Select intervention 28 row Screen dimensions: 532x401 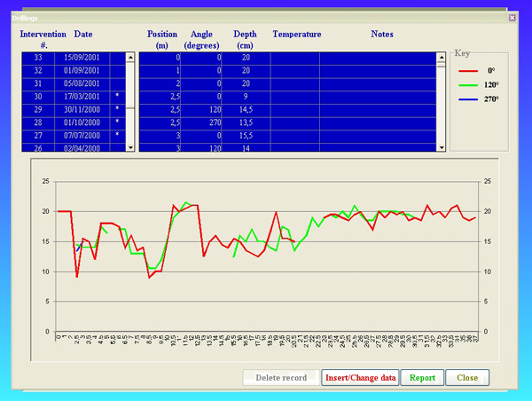point(74,122)
